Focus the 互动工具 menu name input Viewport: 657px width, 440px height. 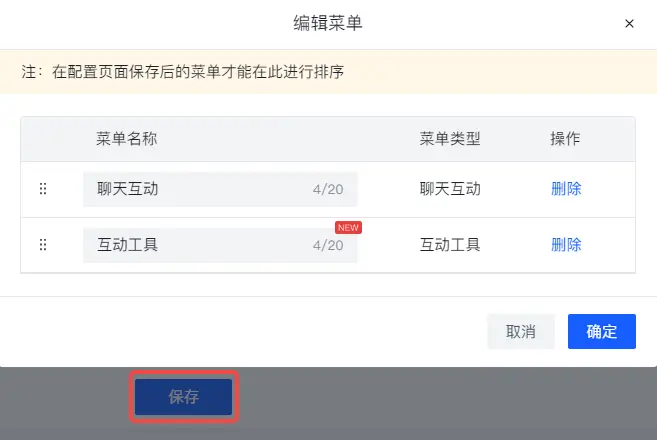[220, 245]
